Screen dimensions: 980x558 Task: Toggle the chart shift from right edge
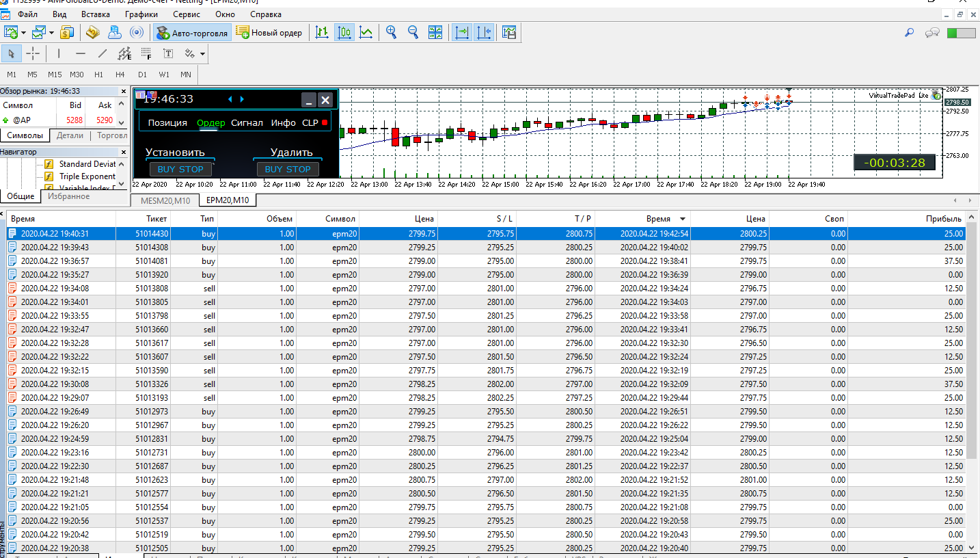484,32
